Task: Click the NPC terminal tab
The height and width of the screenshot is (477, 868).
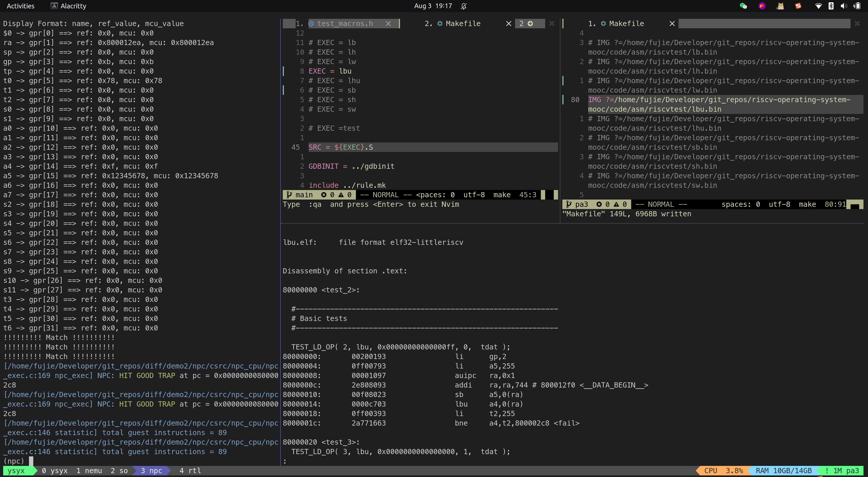Action: coord(152,470)
